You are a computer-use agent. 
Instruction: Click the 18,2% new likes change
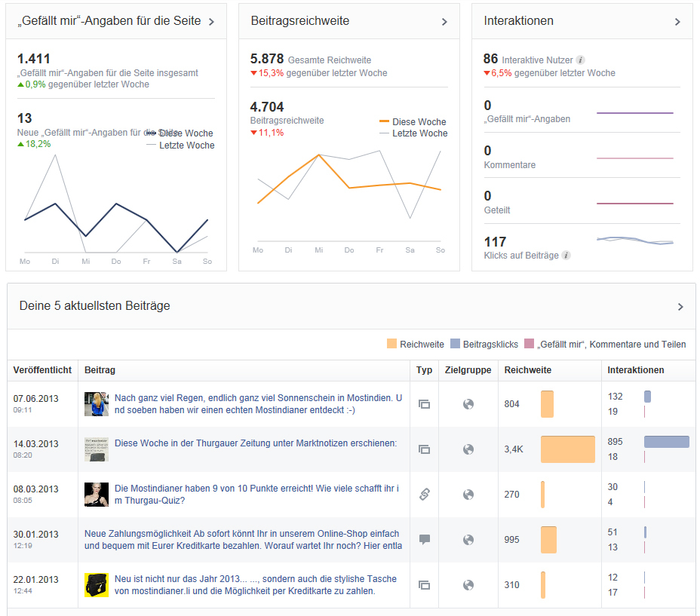click(34, 144)
